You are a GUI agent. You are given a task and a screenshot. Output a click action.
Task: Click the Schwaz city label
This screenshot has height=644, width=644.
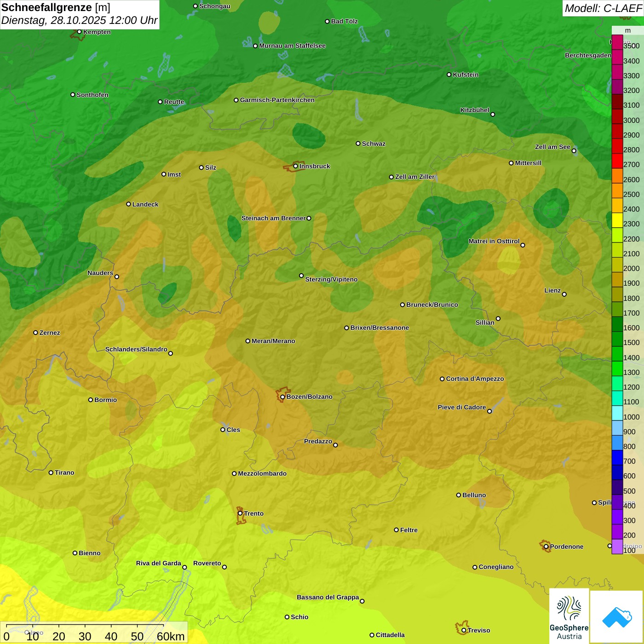374,144
